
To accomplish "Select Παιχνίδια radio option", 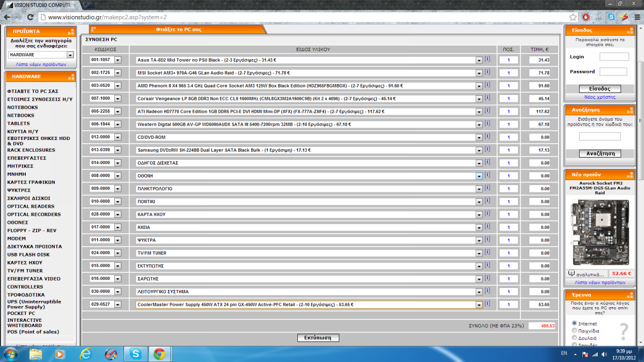I will [x=575, y=331].
